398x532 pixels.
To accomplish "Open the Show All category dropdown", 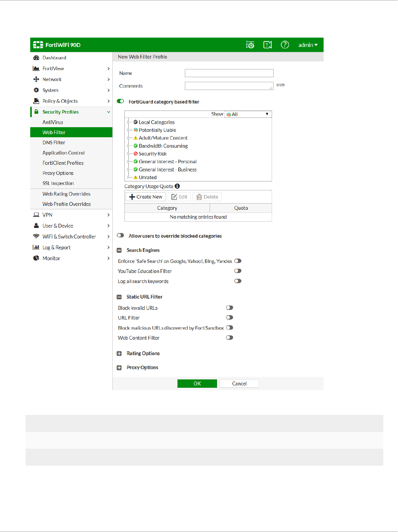I will tap(248, 114).
